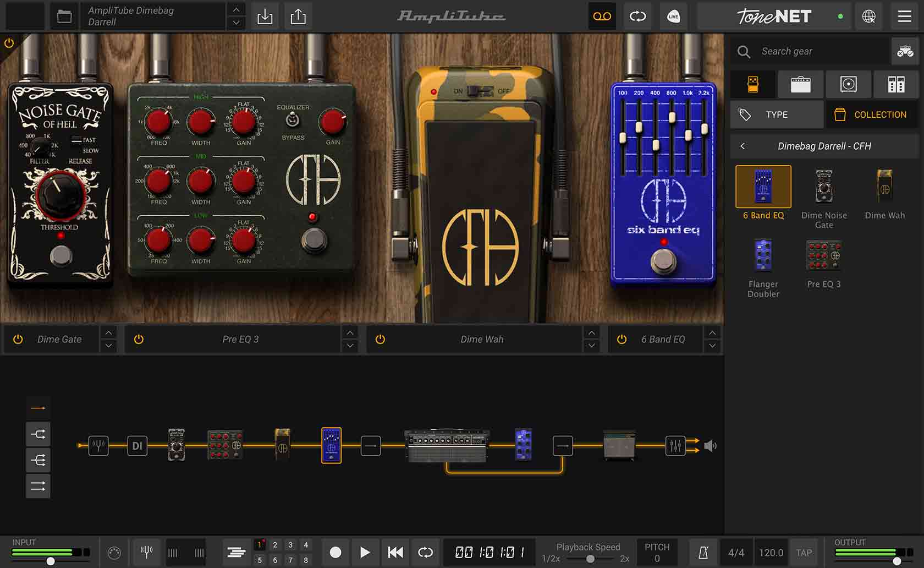Pre EQ 3 model down arrow

pos(350,346)
